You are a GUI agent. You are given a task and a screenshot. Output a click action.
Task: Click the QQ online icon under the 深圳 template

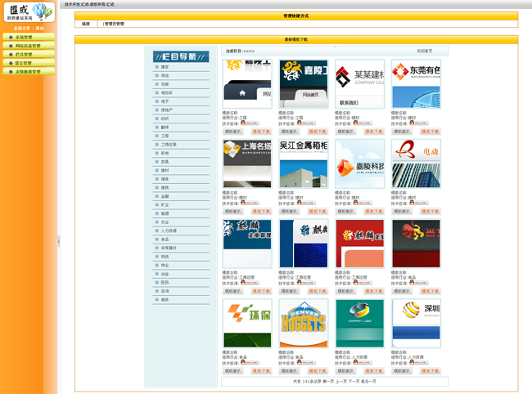[x=417, y=362]
